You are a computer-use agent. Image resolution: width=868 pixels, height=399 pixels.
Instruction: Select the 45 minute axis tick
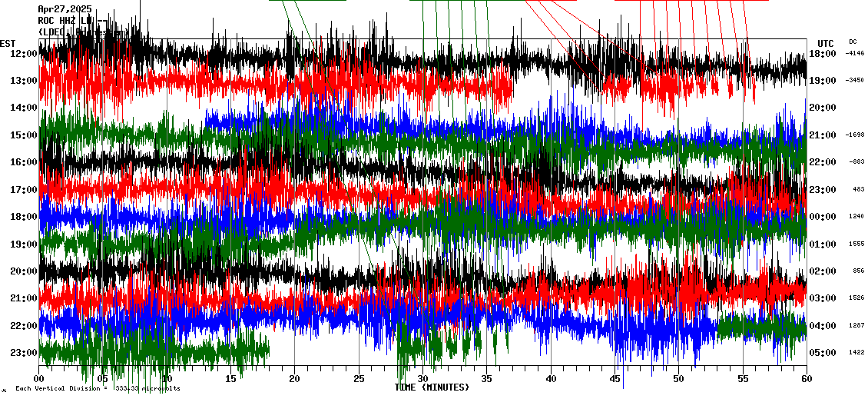(615, 379)
